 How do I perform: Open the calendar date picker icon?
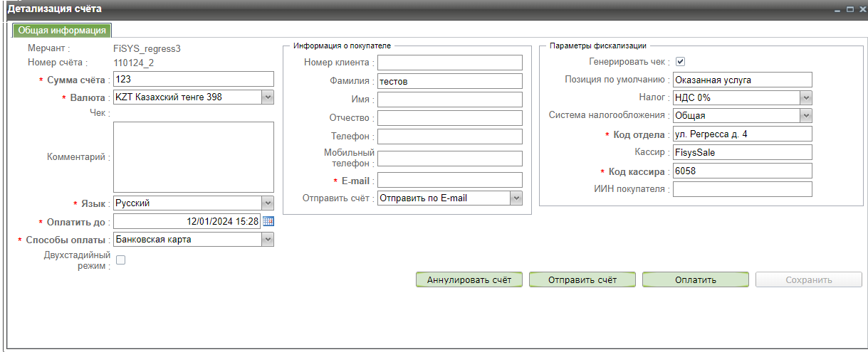[x=268, y=221]
